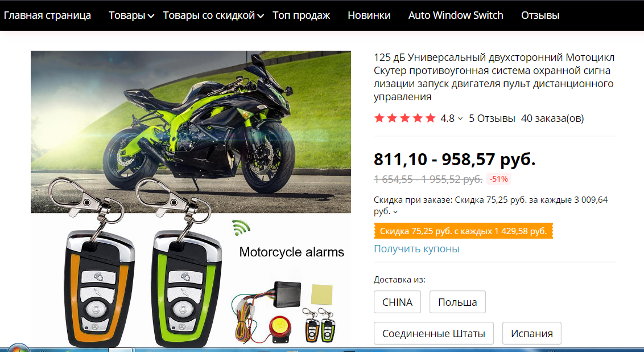The width and height of the screenshot is (644, 352).
Task: Select Польша as shipping origin
Action: point(457,302)
